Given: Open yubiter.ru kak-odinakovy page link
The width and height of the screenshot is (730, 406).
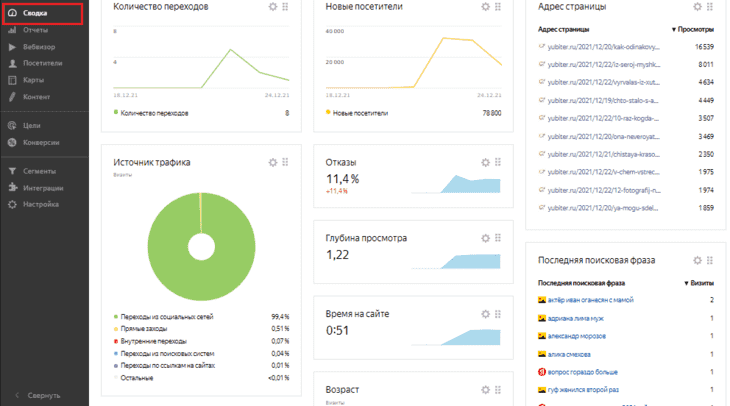Looking at the screenshot, I should coord(603,47).
